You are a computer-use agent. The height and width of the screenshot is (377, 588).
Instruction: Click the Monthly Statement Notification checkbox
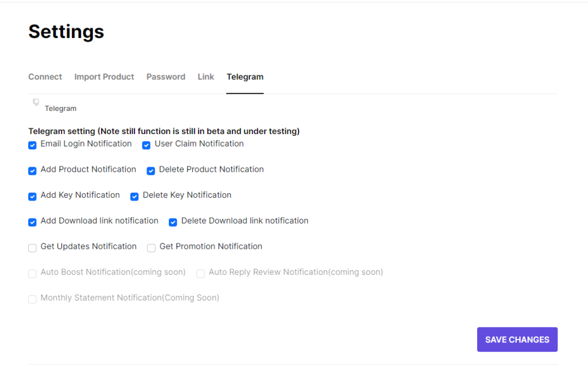tap(32, 299)
